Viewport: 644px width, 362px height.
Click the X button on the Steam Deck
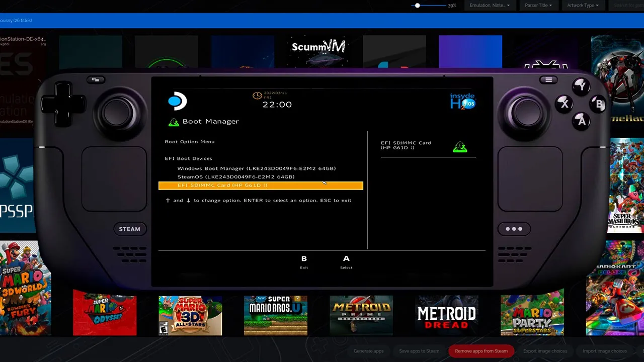click(x=564, y=104)
